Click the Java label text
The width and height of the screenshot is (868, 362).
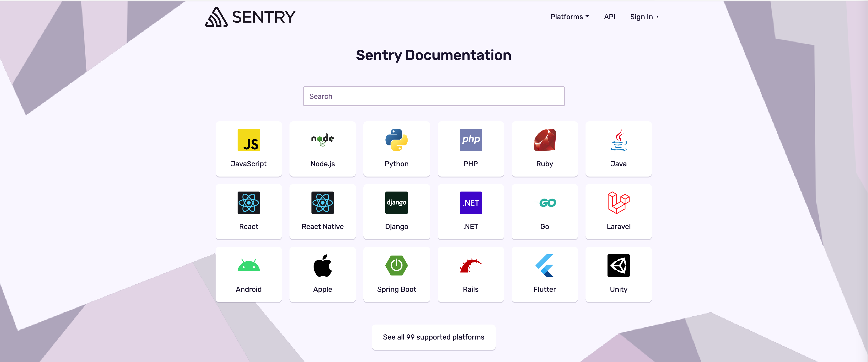pyautogui.click(x=619, y=164)
